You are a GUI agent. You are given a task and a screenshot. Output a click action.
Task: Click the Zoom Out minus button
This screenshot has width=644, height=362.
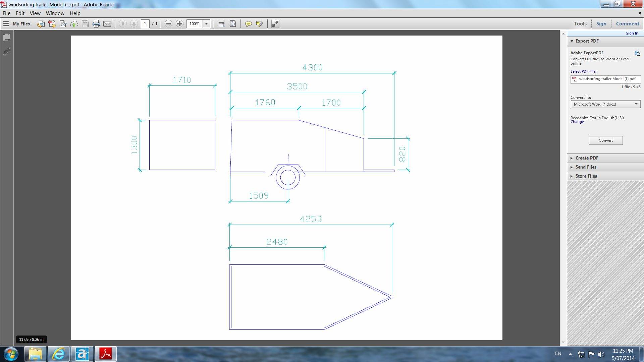168,24
